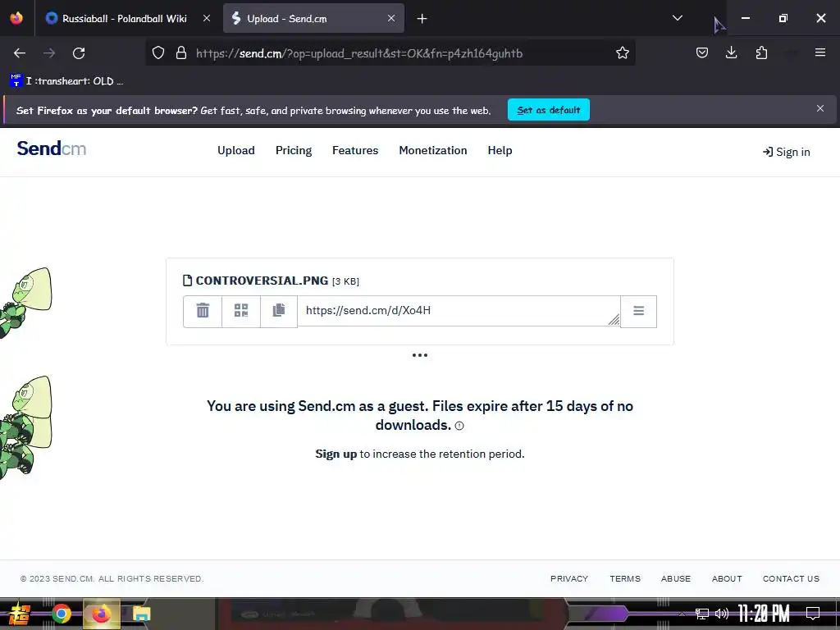The height and width of the screenshot is (630, 840).
Task: Launch Chrome from the taskbar
Action: (61, 614)
